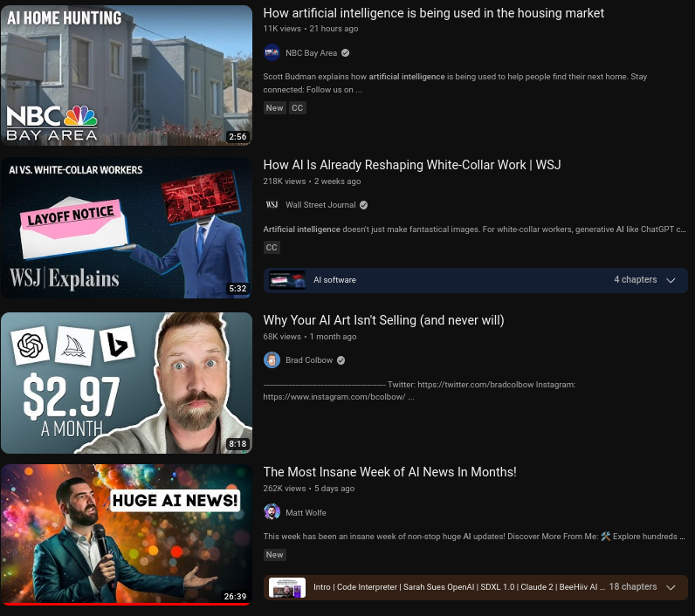Play the AI Home Hunting video thumbnail

click(x=127, y=75)
